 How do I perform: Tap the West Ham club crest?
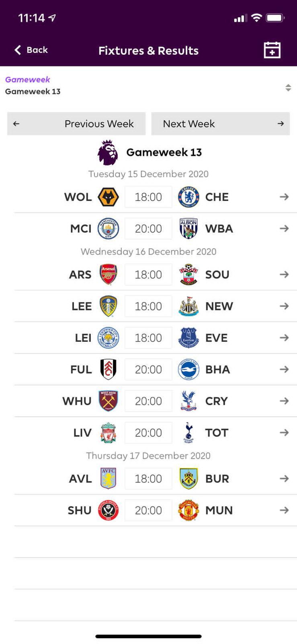tap(108, 401)
